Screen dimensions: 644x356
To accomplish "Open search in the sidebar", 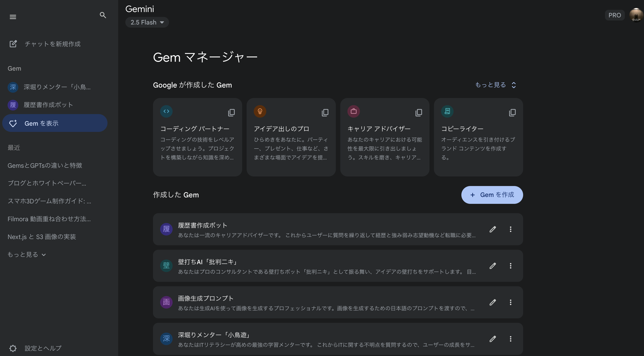I will tap(103, 15).
